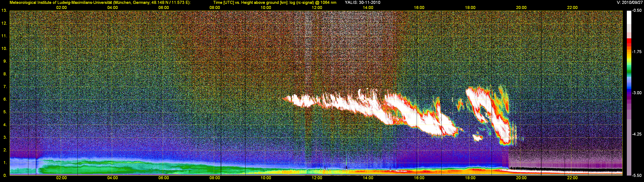
Task: Click the 08:00 label on the top time axis
Action: point(215,8)
